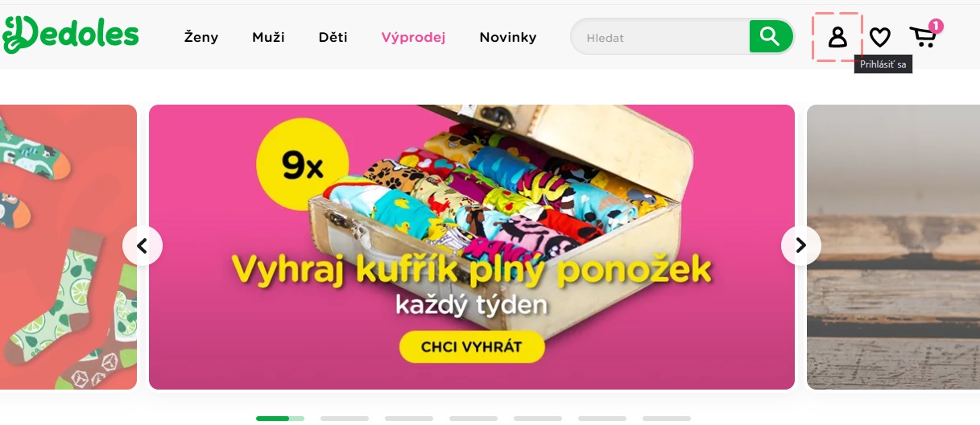
Task: Open the Výprodej section
Action: tap(414, 37)
